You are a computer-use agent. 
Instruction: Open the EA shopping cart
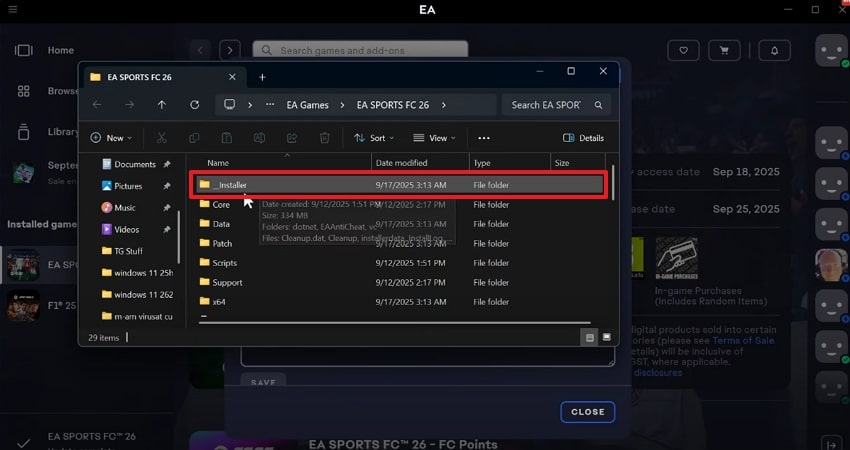724,50
